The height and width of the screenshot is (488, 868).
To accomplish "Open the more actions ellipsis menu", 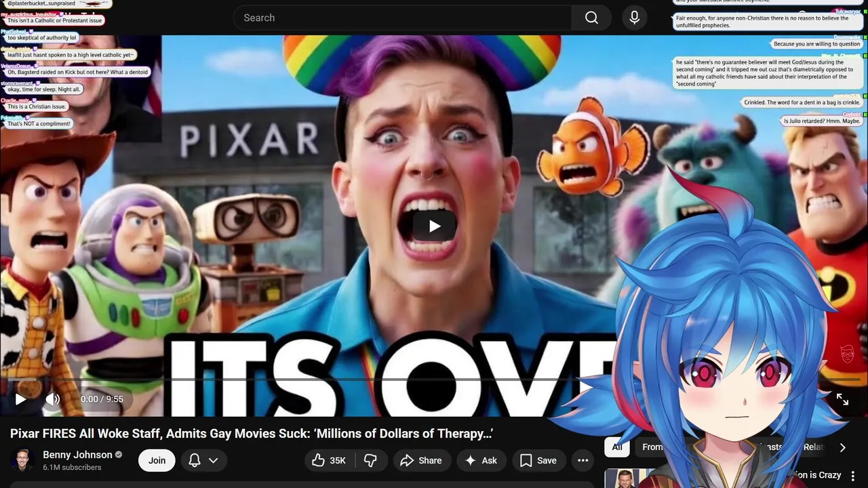I will (583, 460).
